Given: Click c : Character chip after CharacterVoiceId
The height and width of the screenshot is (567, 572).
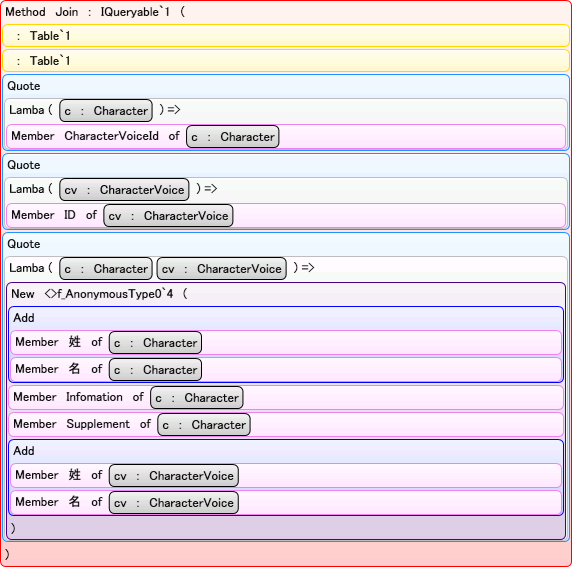Looking at the screenshot, I should click(x=232, y=137).
